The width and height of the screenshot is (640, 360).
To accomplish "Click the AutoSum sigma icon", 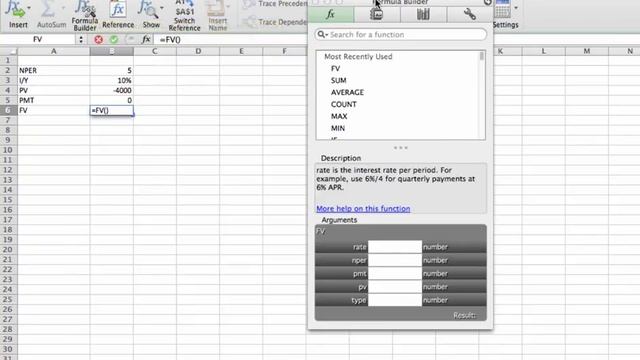I will pyautogui.click(x=48, y=9).
